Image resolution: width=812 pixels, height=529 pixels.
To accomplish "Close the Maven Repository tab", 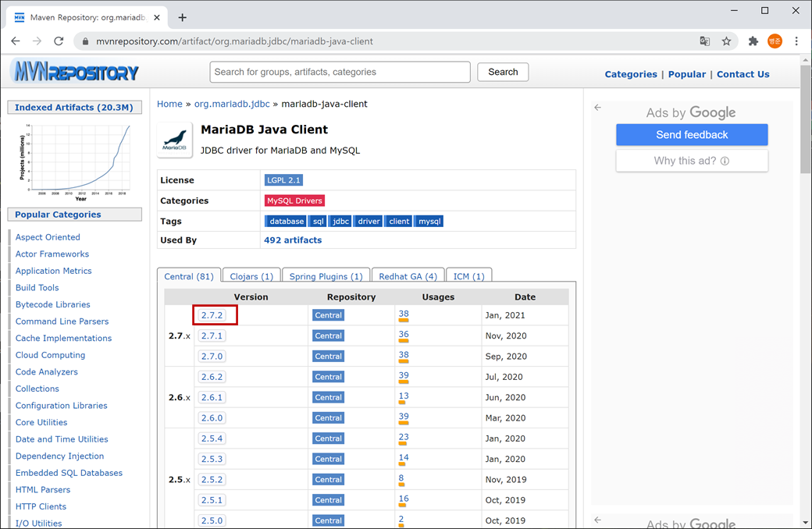I will pyautogui.click(x=157, y=18).
